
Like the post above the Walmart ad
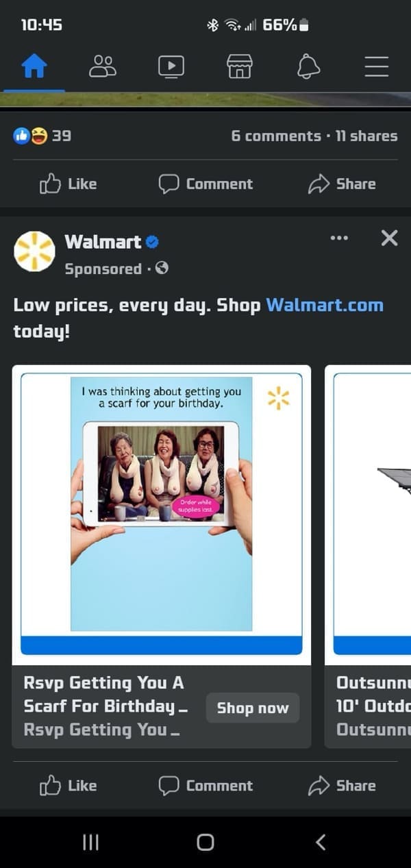68,184
